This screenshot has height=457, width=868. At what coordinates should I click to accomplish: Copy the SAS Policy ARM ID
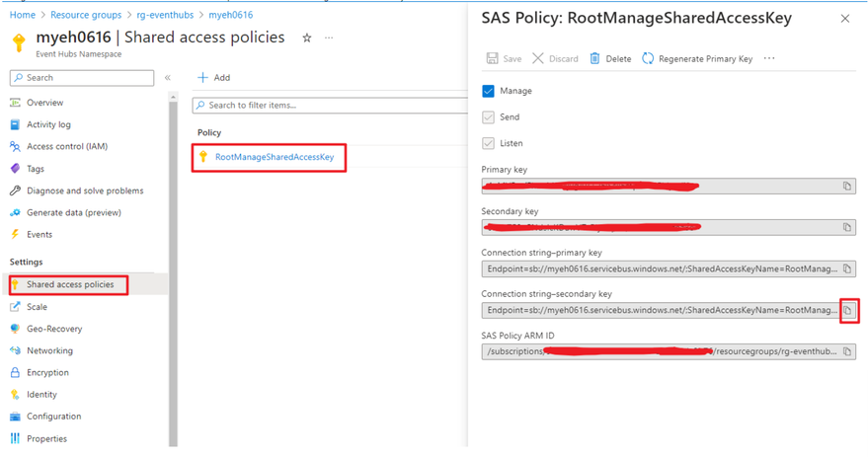pyautogui.click(x=847, y=351)
